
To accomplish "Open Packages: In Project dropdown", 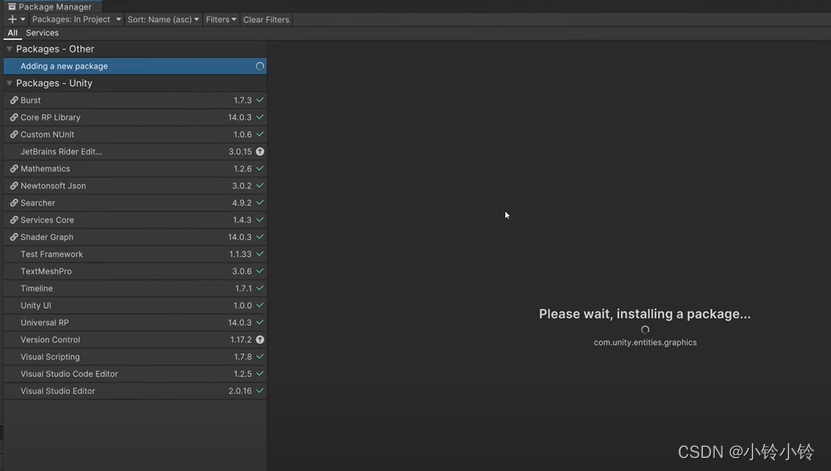I will coord(76,20).
